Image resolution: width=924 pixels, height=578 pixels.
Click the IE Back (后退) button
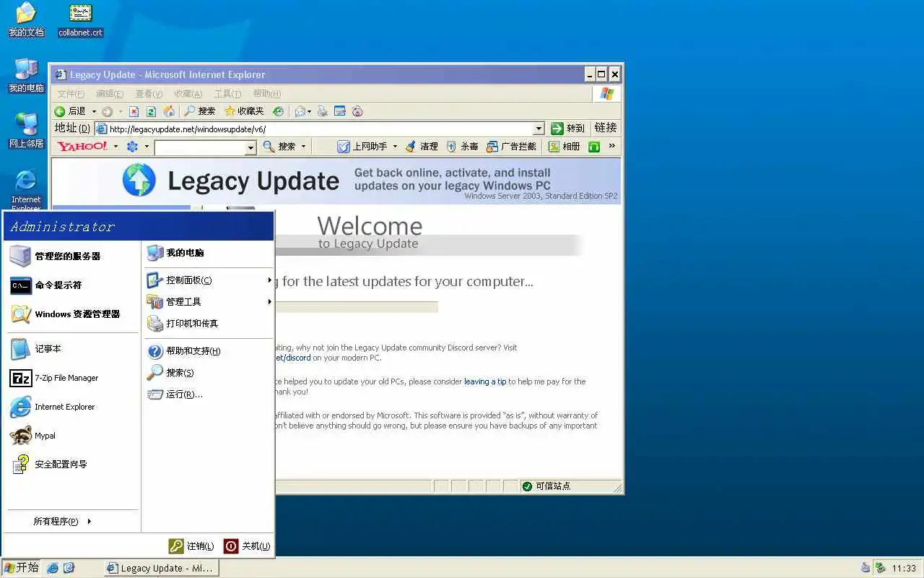coord(70,111)
